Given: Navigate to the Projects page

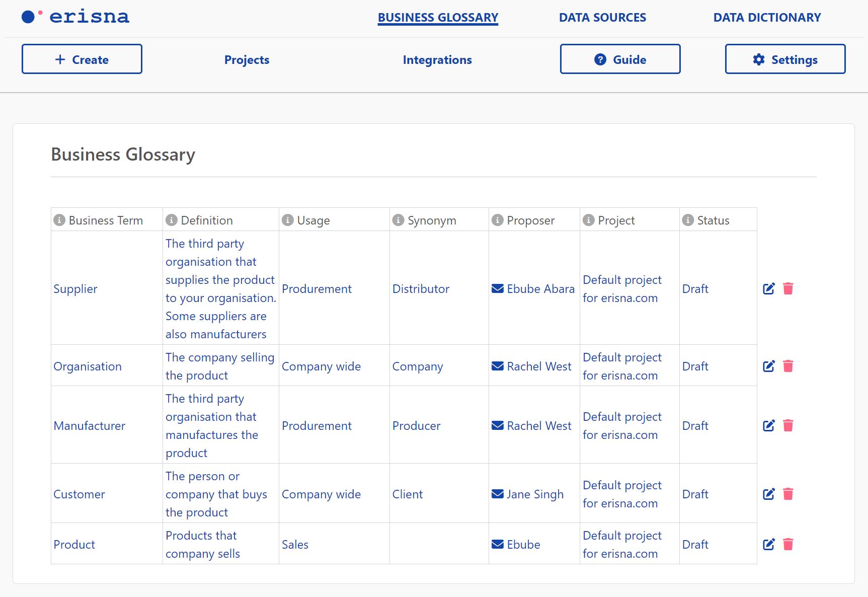Looking at the screenshot, I should [247, 60].
